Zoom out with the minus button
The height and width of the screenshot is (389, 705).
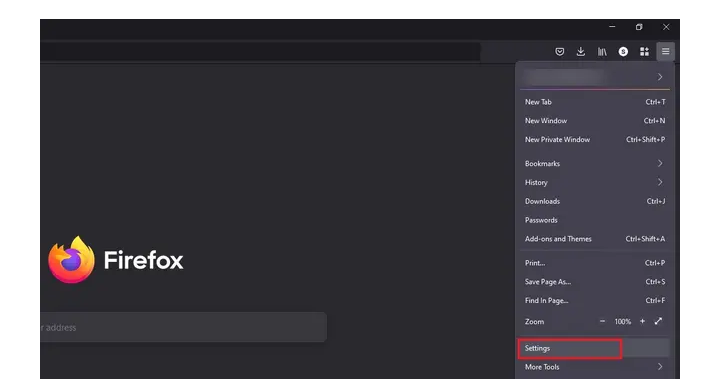point(602,321)
